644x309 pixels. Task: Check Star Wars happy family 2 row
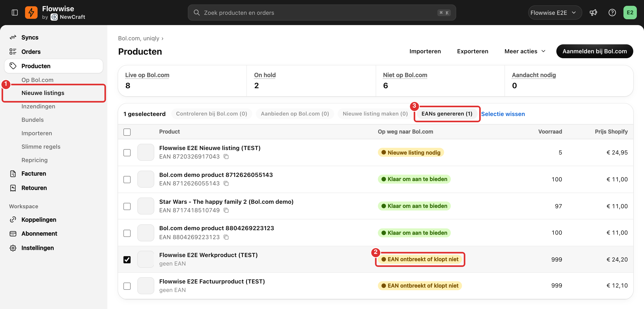click(x=127, y=206)
